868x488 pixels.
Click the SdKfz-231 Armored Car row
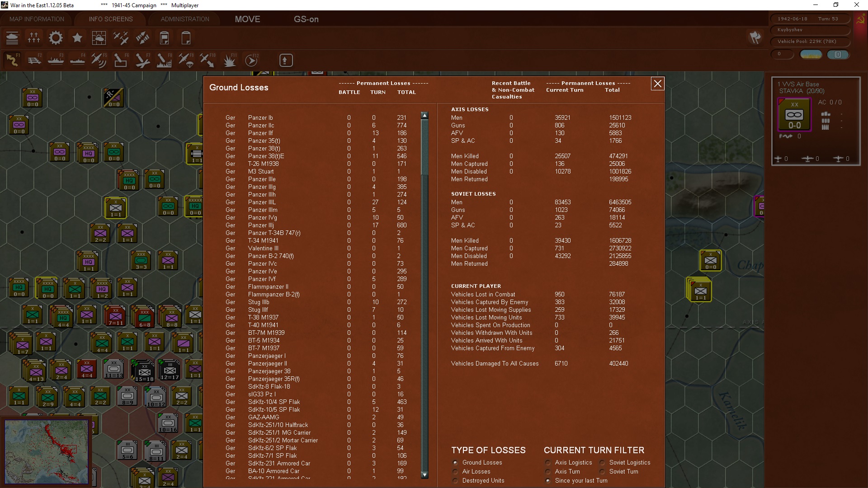point(316,463)
